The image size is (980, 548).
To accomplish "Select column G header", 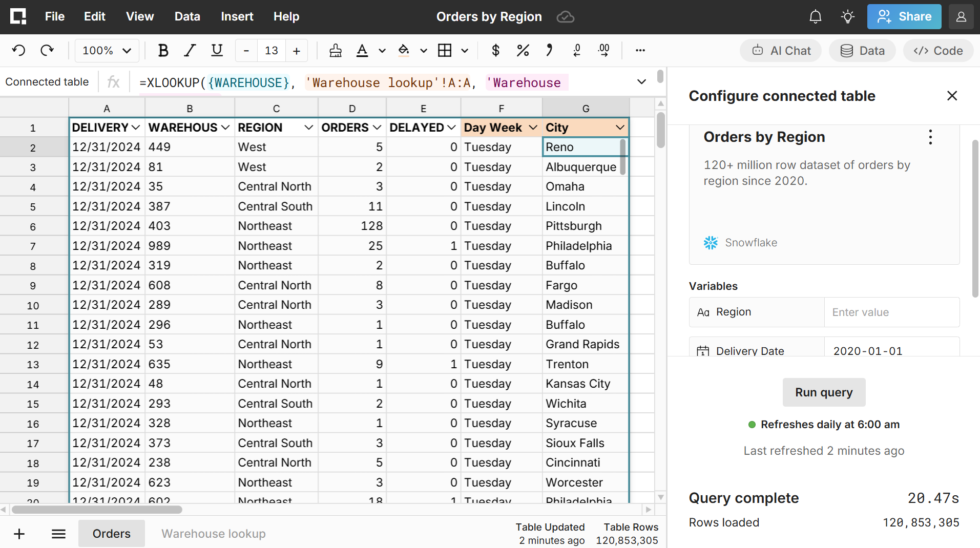I will (x=586, y=108).
